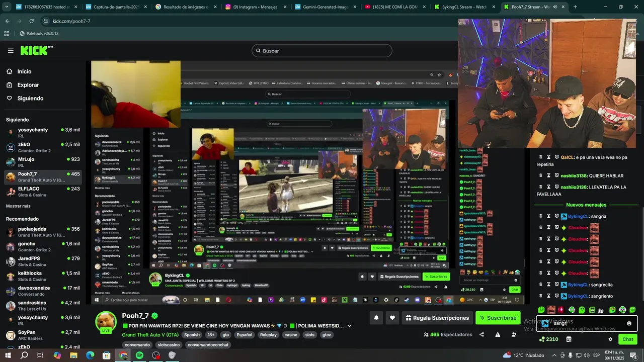
Task: Select Siguiendo in the sidebar menu
Action: pos(30,99)
